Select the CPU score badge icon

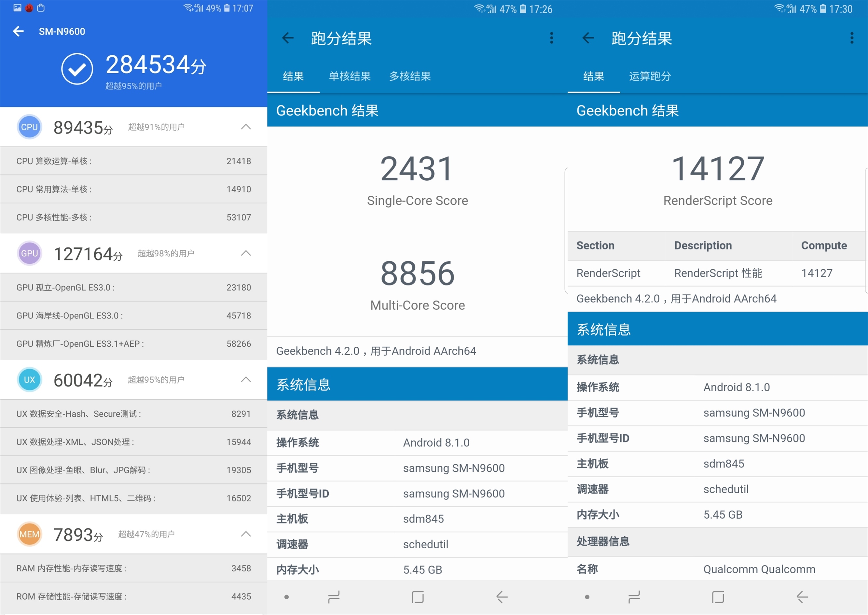pos(29,127)
